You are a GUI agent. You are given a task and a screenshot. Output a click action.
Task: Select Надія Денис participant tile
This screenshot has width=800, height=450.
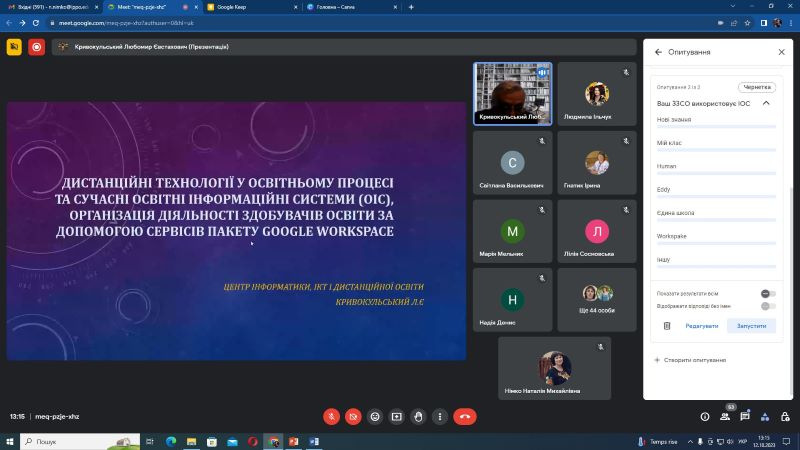[x=512, y=300]
